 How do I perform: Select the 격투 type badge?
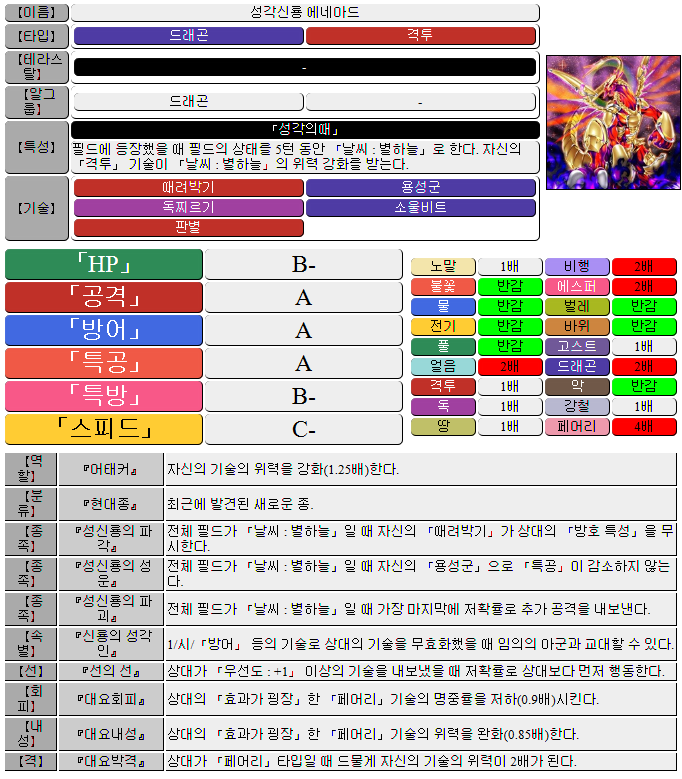tap(421, 36)
